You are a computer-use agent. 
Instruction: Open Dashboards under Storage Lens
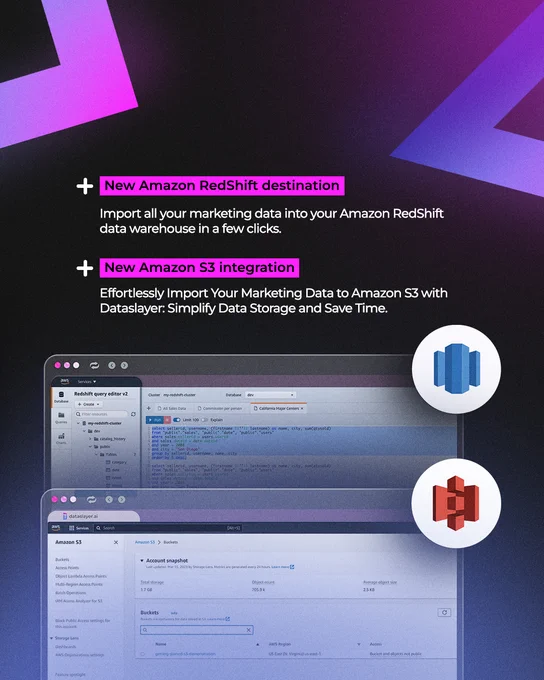click(66, 647)
